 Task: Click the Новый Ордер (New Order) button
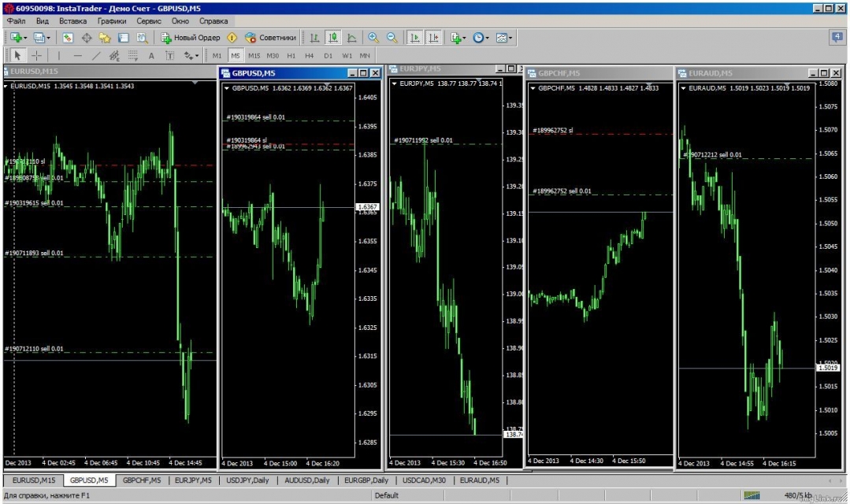pos(191,37)
